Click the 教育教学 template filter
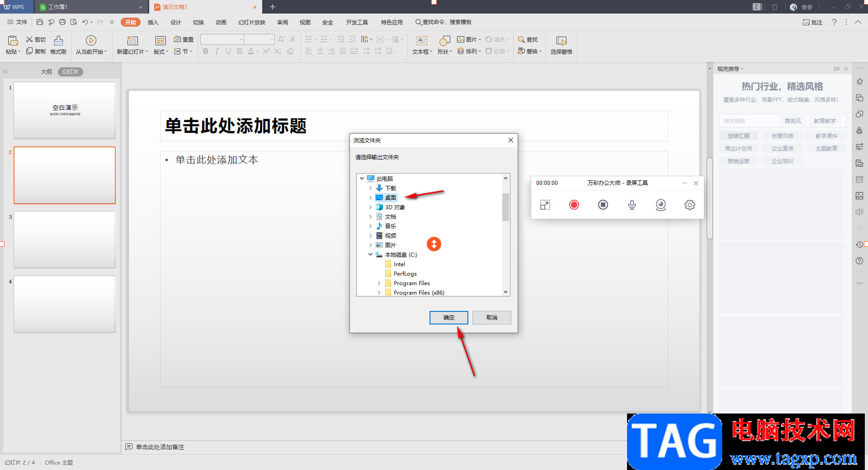This screenshot has width=868, height=470. pos(825,121)
